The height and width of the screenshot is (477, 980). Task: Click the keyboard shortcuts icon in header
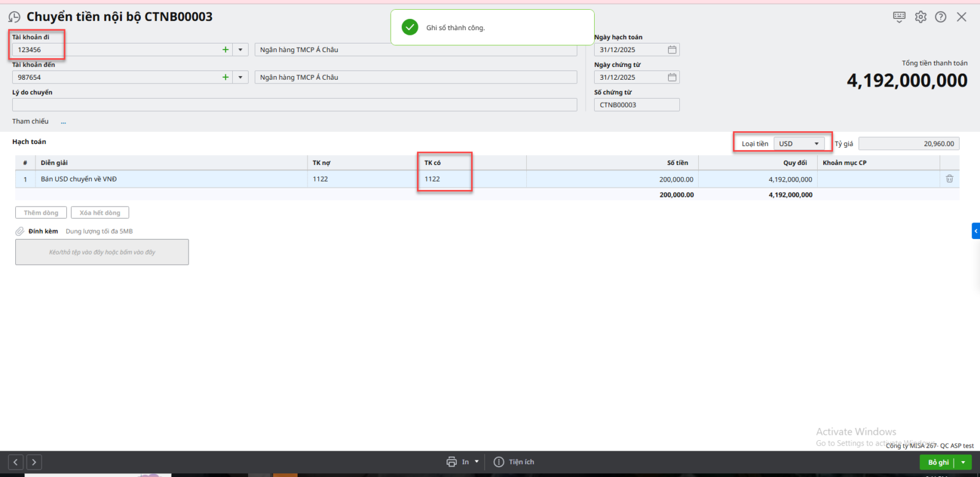tap(899, 17)
